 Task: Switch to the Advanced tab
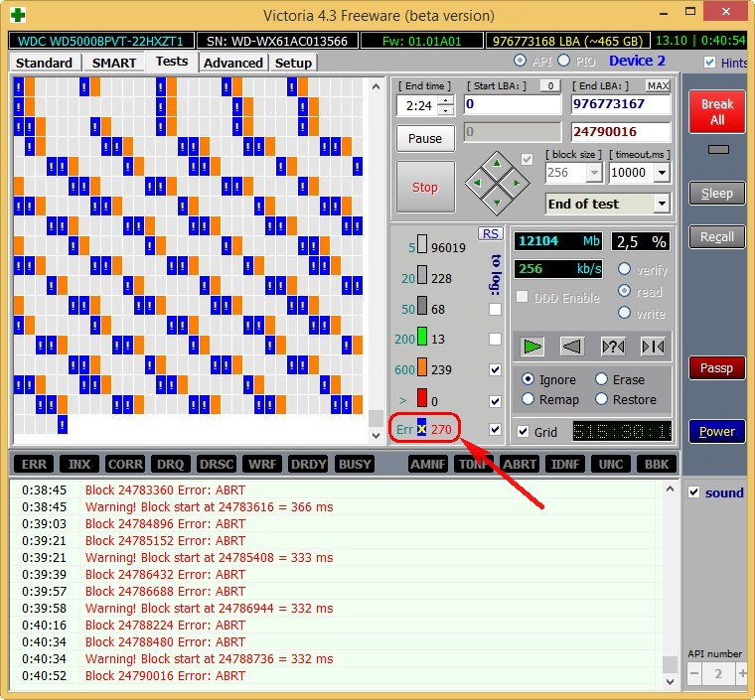tap(233, 63)
